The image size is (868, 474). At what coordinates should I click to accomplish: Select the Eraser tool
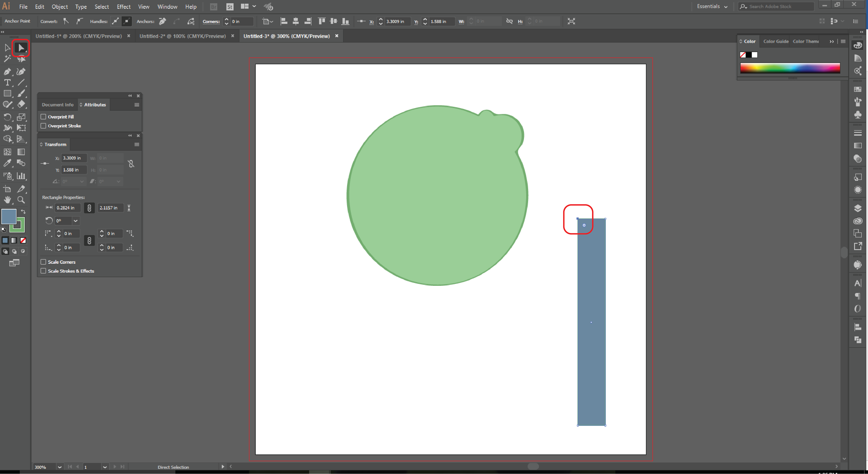point(21,104)
